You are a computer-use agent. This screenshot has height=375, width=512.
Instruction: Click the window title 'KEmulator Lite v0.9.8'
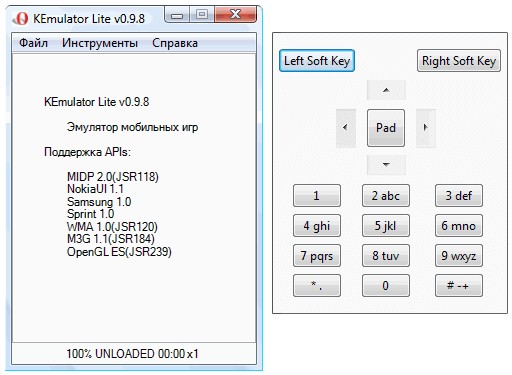(x=89, y=19)
